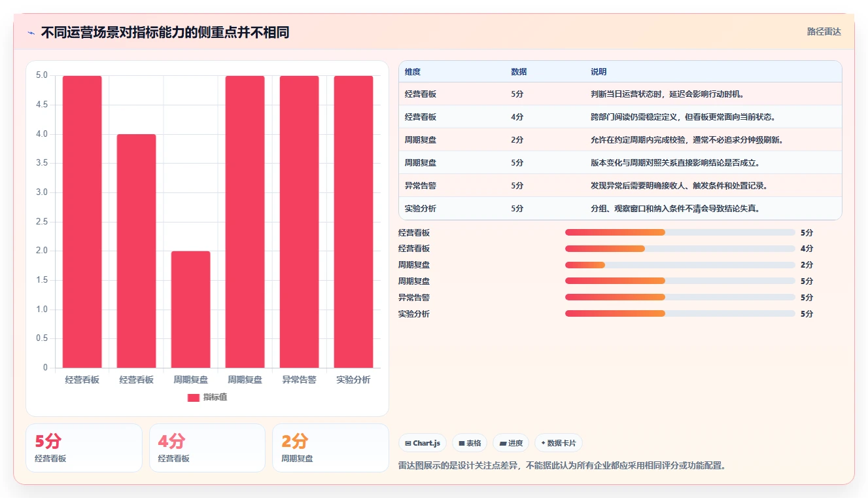
Task: Click the 经营看板 progress bar showing 5分
Action: (680, 232)
